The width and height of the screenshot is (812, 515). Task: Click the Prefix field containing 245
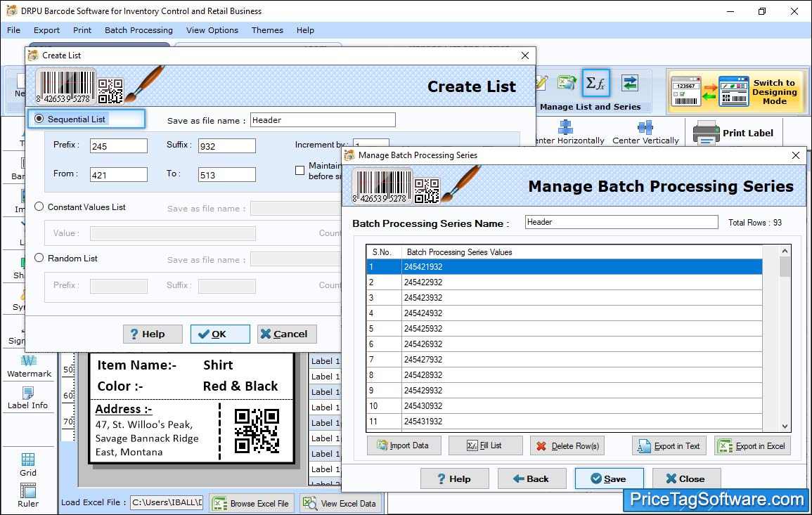119,146
